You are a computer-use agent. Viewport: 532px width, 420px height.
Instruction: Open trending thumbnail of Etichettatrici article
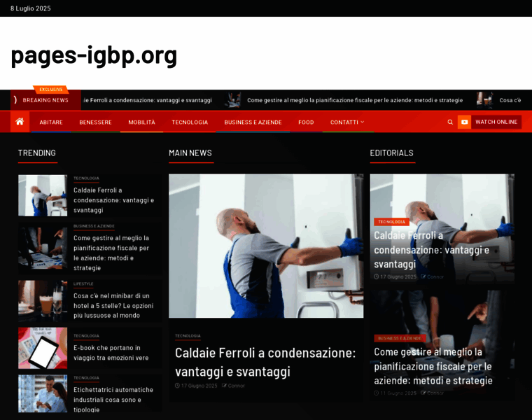tap(43, 393)
